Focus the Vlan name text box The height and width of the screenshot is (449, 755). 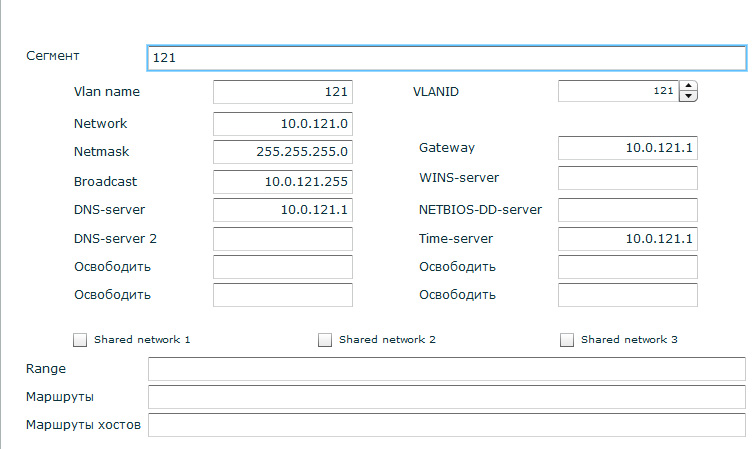tap(283, 92)
